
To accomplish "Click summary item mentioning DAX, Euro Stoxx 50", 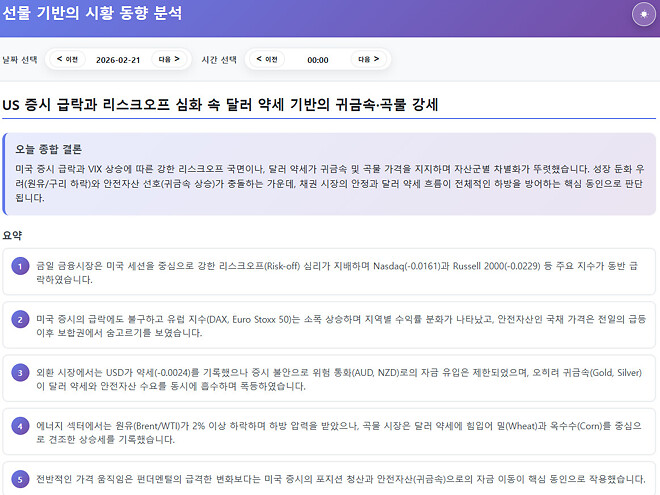I will pyautogui.click(x=329, y=325).
